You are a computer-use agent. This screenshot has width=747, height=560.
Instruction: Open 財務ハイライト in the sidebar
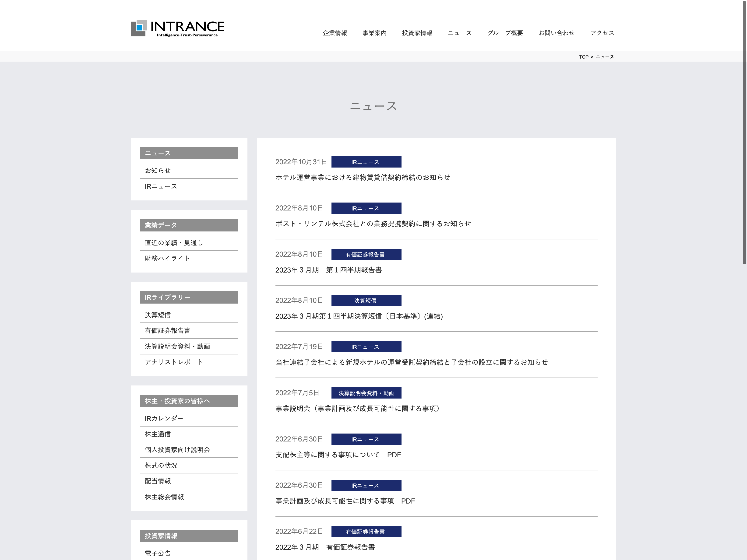(x=167, y=259)
